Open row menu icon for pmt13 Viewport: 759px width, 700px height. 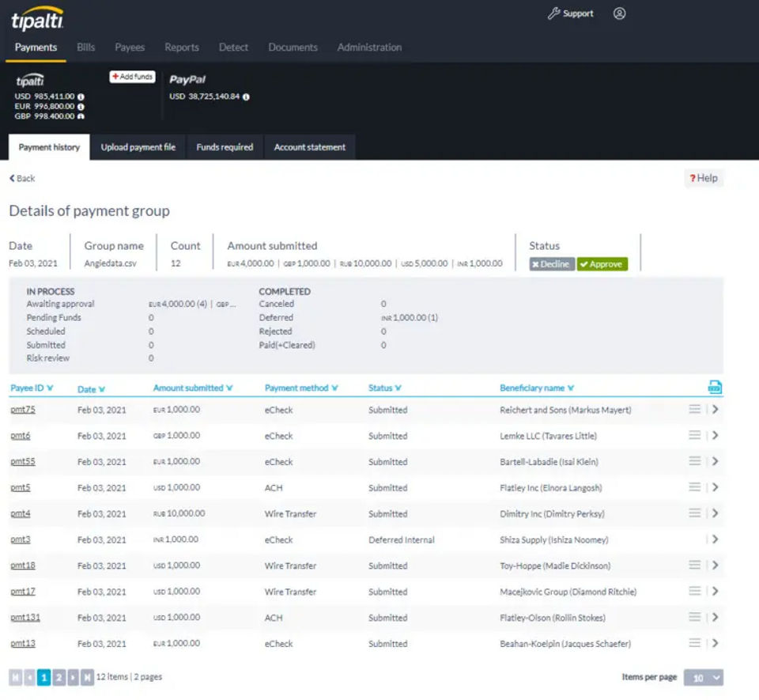tap(695, 643)
